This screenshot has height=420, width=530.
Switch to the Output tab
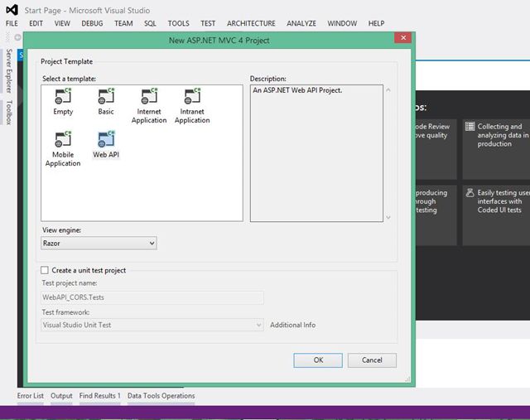(x=61, y=396)
